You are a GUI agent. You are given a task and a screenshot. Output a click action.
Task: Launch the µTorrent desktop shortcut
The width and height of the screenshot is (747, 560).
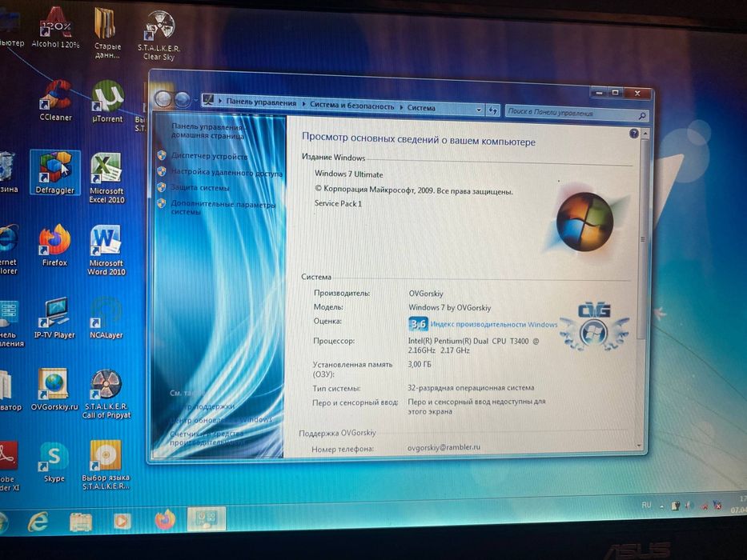point(107,102)
